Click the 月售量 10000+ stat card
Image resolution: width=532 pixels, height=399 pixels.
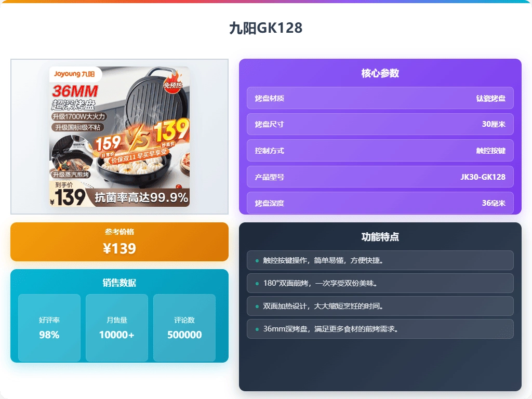point(117,328)
